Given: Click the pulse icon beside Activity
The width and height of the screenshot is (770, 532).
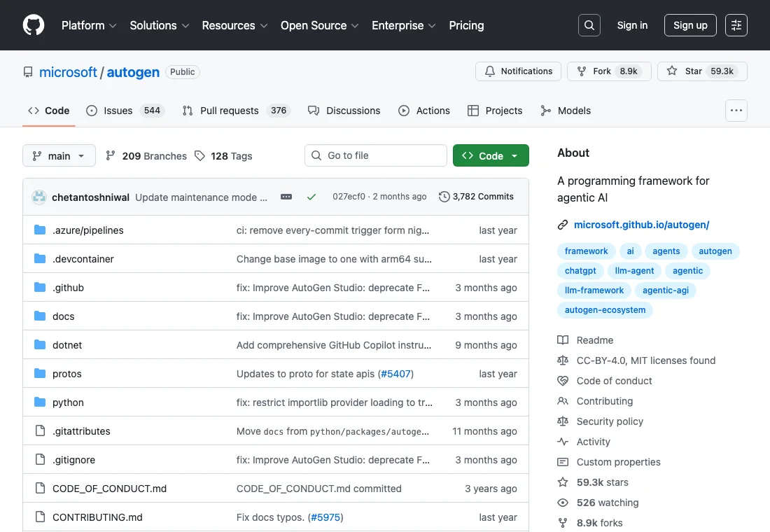Looking at the screenshot, I should click(x=563, y=442).
